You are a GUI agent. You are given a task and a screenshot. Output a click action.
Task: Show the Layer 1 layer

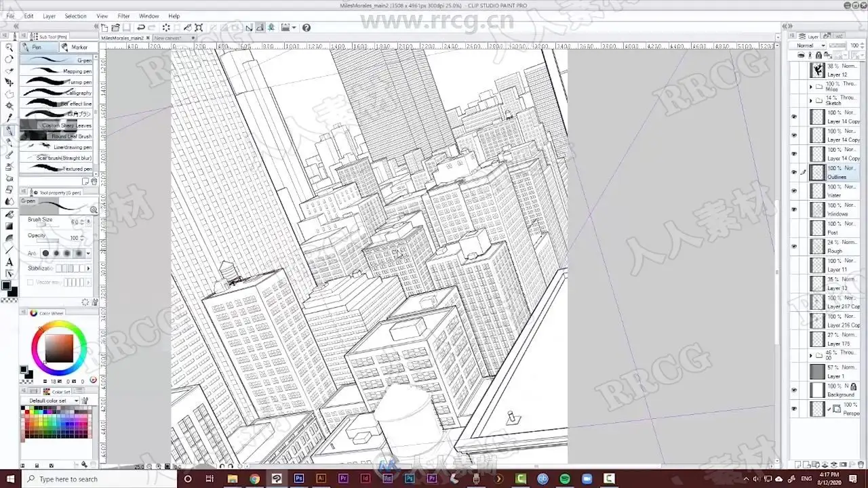coord(794,371)
